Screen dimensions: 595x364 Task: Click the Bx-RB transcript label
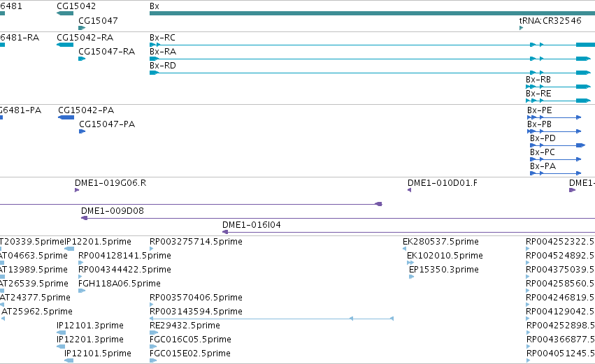(x=538, y=80)
